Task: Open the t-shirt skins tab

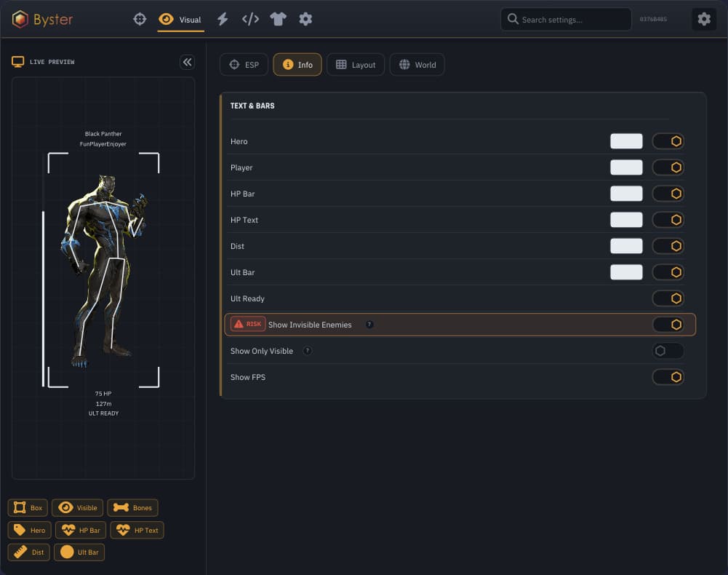Action: pyautogui.click(x=278, y=19)
